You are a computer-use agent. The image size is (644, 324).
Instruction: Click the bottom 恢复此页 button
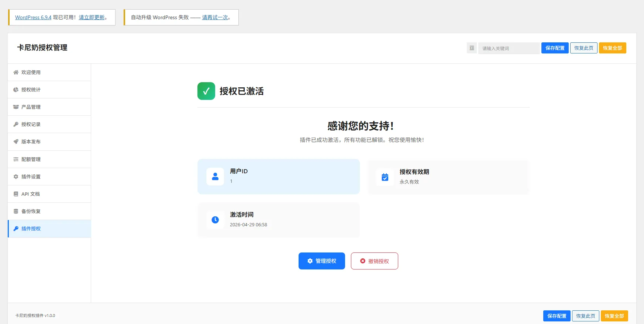tap(585, 316)
